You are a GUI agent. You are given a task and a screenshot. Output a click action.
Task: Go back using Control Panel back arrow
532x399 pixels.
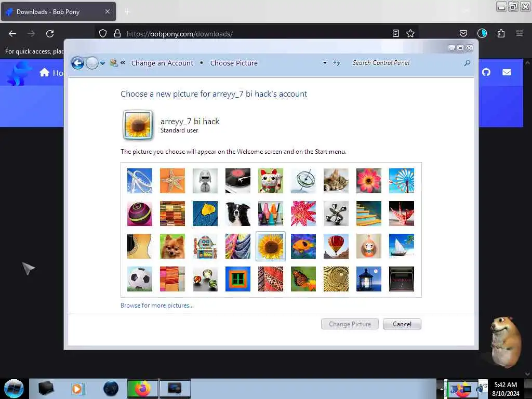click(77, 63)
